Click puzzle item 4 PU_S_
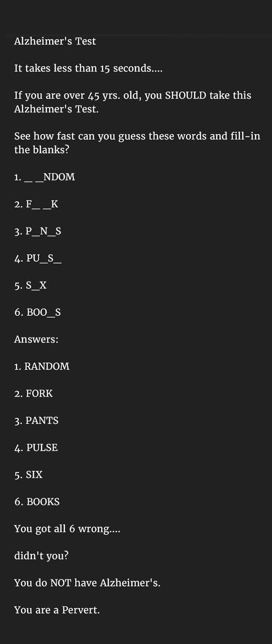The width and height of the screenshot is (272, 644). pos(38,258)
